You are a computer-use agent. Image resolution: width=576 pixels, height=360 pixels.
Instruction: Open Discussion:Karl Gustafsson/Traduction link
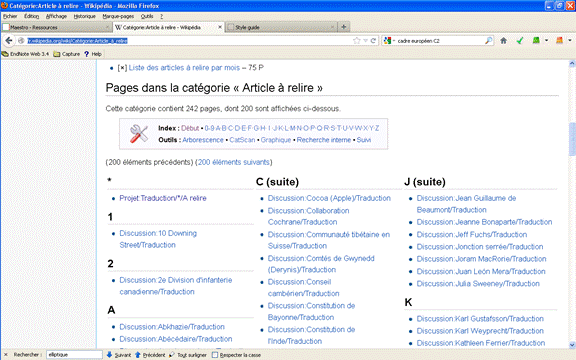coord(480,319)
